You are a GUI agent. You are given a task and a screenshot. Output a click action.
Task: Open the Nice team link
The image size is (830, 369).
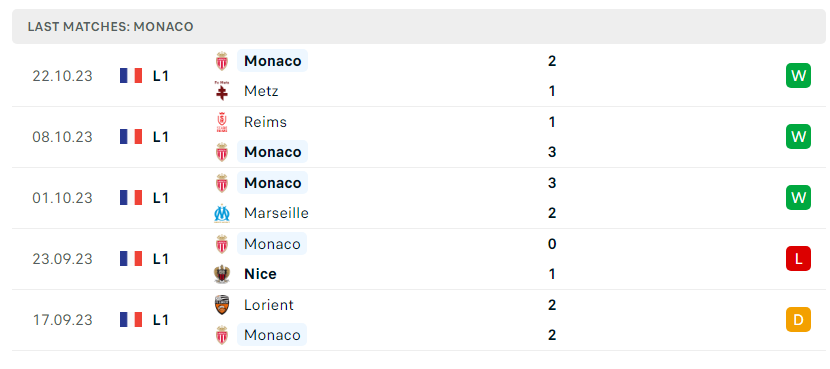260,274
